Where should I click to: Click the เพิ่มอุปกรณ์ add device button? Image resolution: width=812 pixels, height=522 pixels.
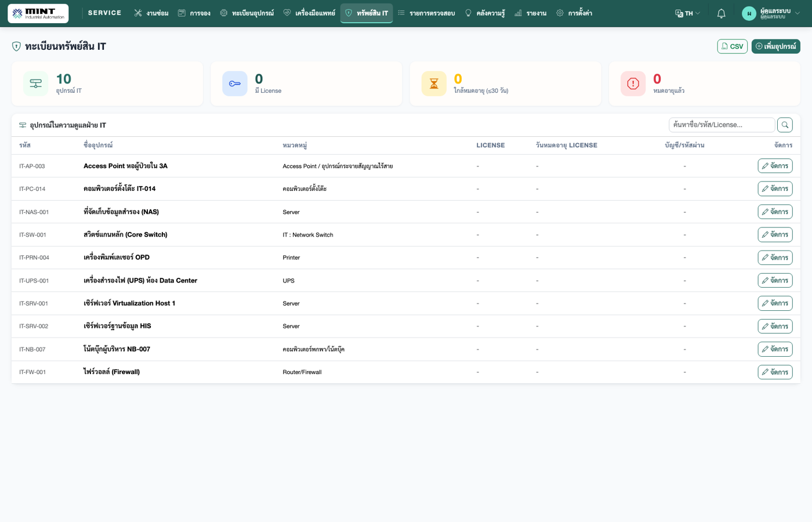775,46
